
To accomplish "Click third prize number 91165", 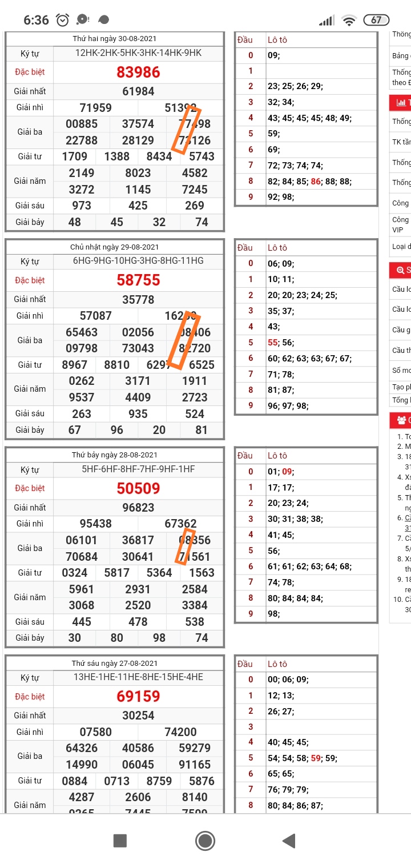I will 195,765.
